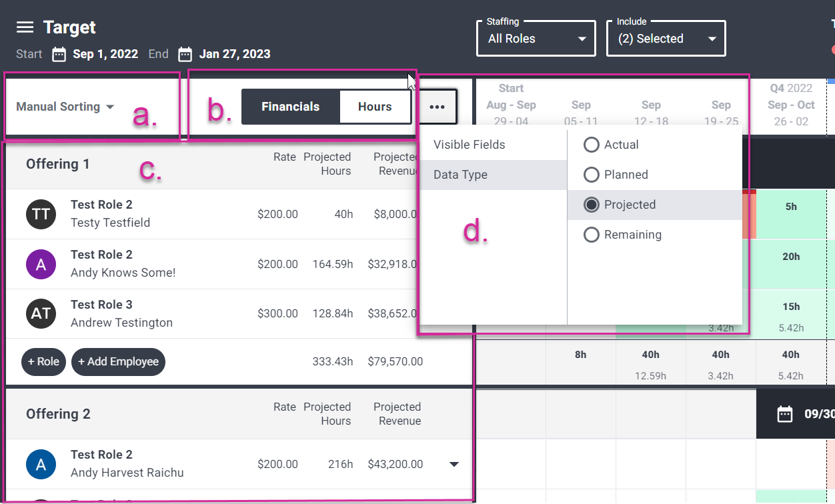Open the ellipsis options menu
This screenshot has height=504, width=835.
point(437,106)
